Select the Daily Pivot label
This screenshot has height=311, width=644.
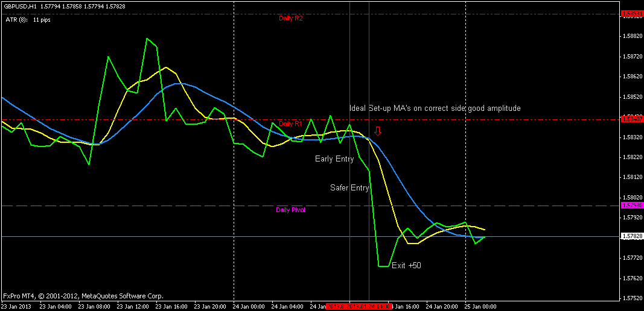[291, 210]
